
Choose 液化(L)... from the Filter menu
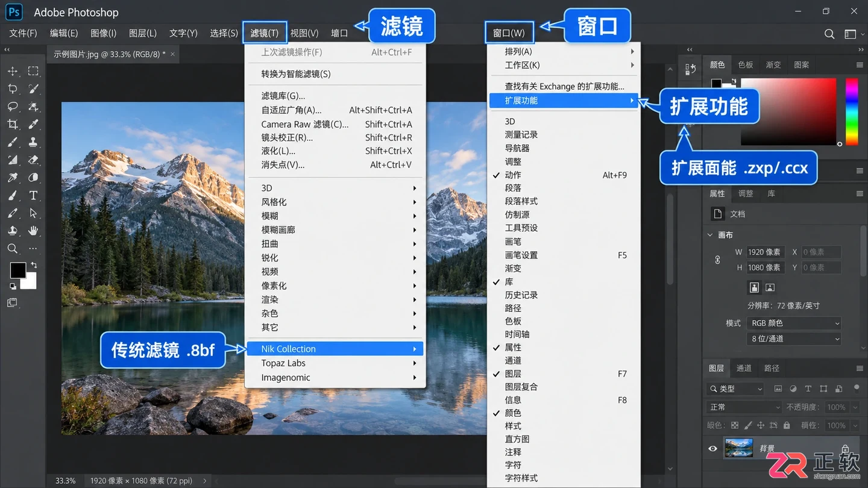point(335,151)
